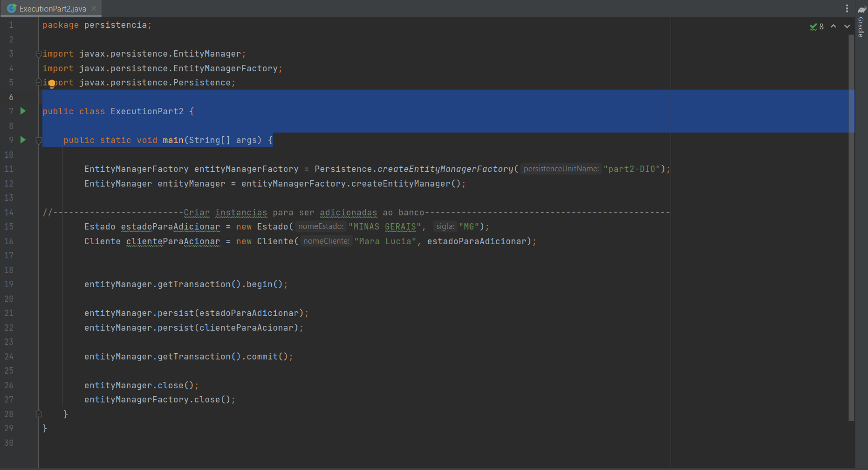Collapse the main method fold marker
The height and width of the screenshot is (470, 868).
point(38,140)
